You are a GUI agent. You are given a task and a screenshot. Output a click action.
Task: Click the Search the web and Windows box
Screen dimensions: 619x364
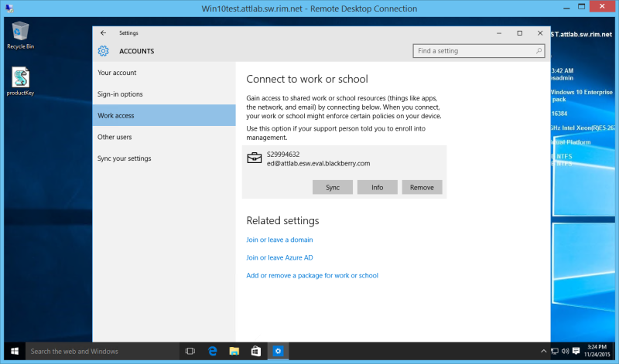[x=103, y=351]
